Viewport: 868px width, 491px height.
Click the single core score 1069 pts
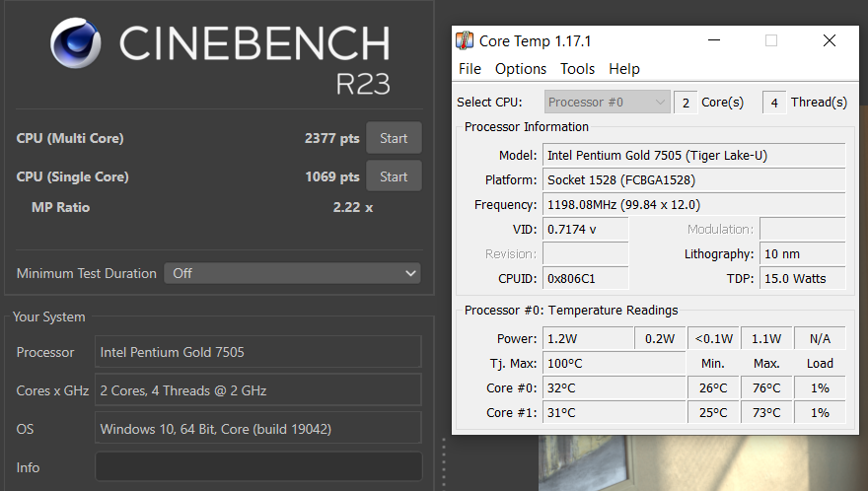point(332,176)
